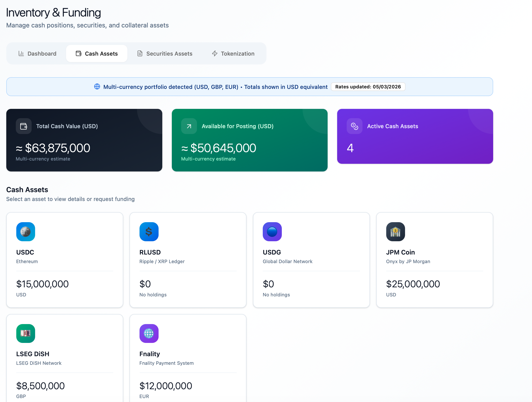The width and height of the screenshot is (532, 402).
Task: Click the Dashboard bar chart icon
Action: (21, 54)
